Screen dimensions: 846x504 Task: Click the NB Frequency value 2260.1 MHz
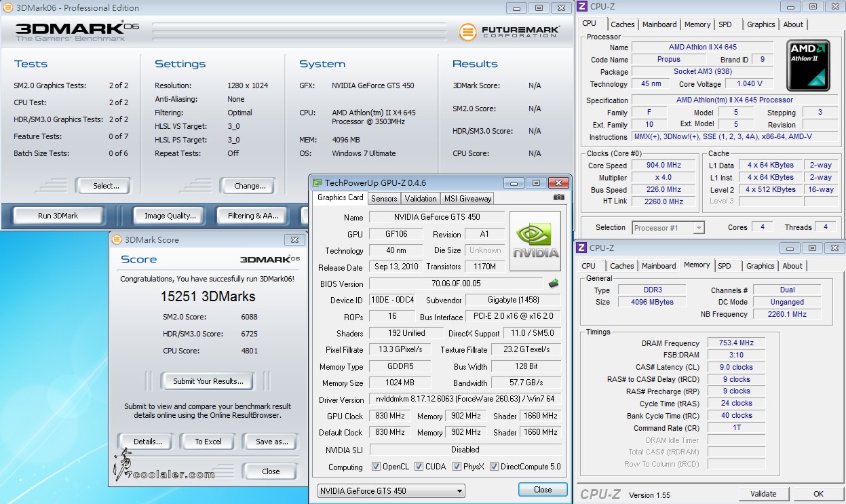tap(788, 314)
